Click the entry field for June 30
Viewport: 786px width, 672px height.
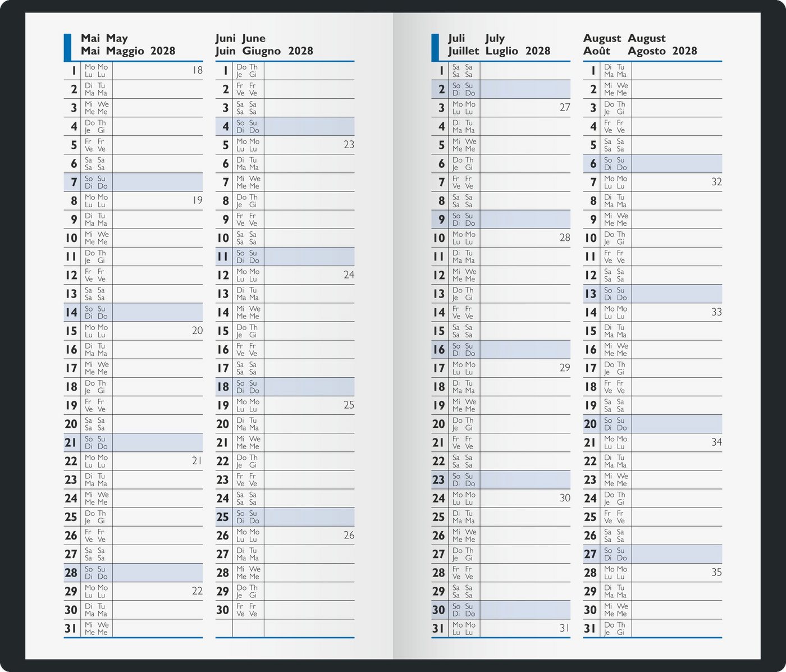[x=309, y=610]
